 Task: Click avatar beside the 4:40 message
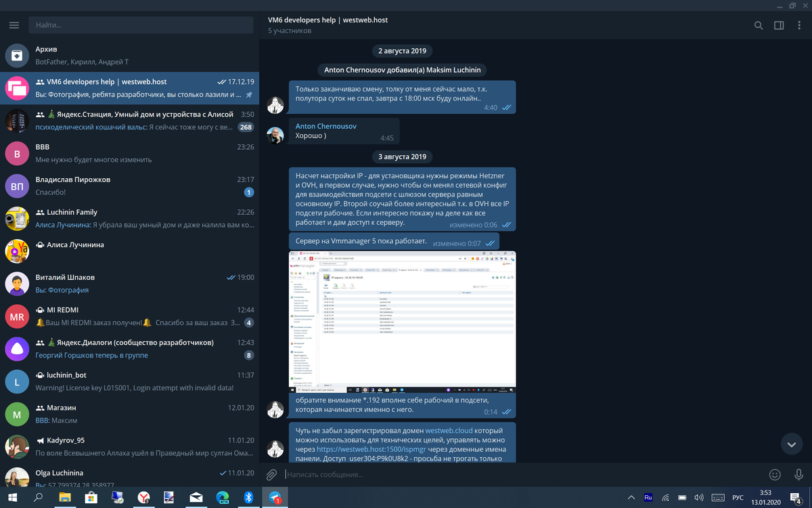[275, 105]
